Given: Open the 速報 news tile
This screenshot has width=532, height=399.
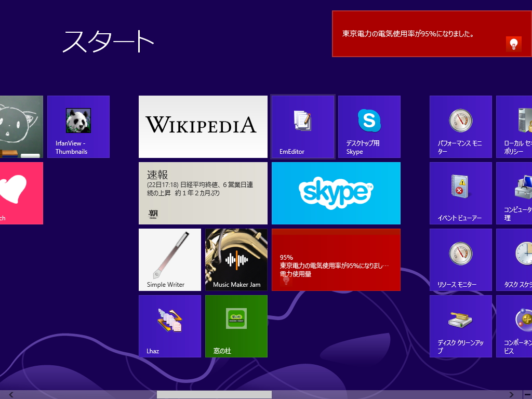Looking at the screenshot, I should click(203, 193).
